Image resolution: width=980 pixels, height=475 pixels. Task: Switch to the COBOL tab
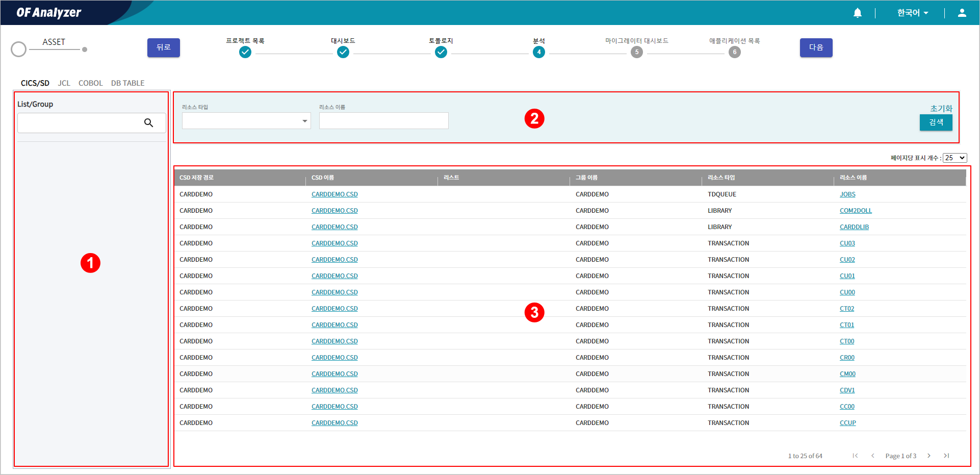pos(91,83)
